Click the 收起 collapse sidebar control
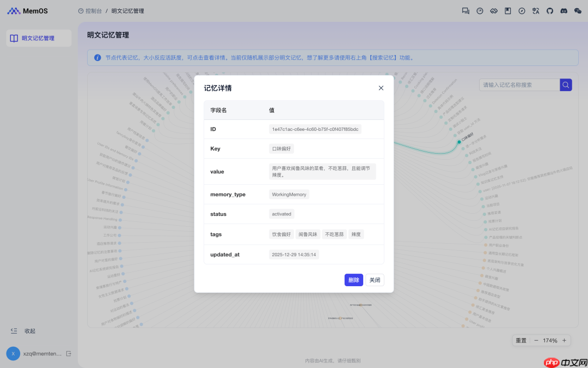 click(x=22, y=331)
